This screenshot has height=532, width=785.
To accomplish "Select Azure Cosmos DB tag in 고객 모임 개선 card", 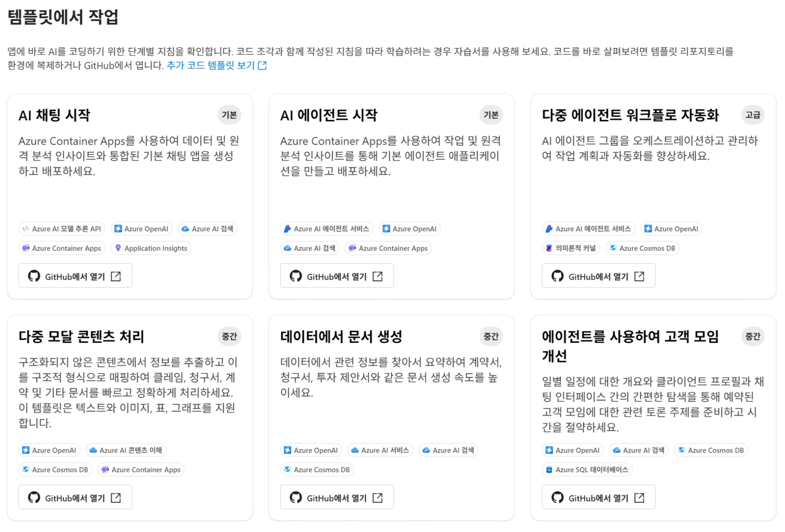I will click(x=711, y=450).
